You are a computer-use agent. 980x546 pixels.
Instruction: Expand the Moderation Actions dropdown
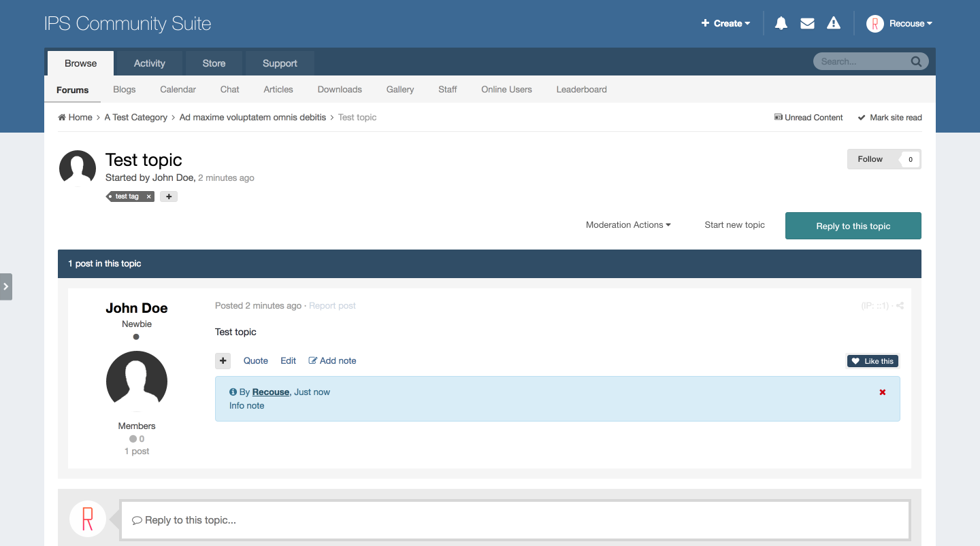point(628,225)
